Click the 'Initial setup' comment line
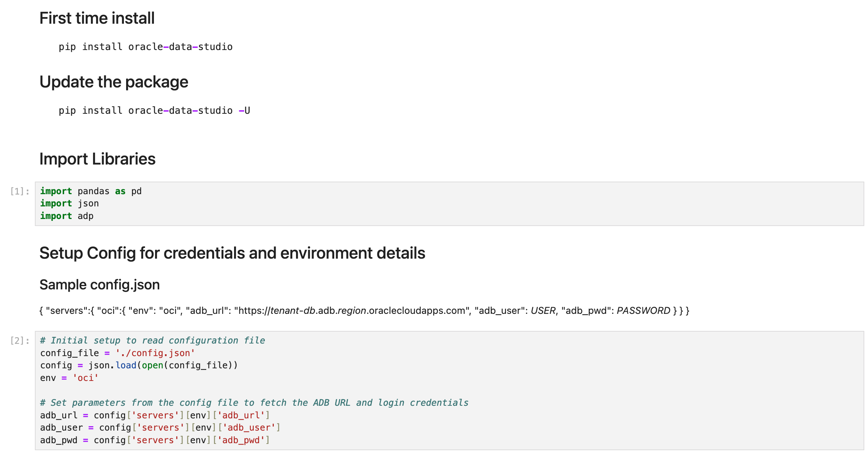Screen dimensions: 868x458 [x=152, y=341]
